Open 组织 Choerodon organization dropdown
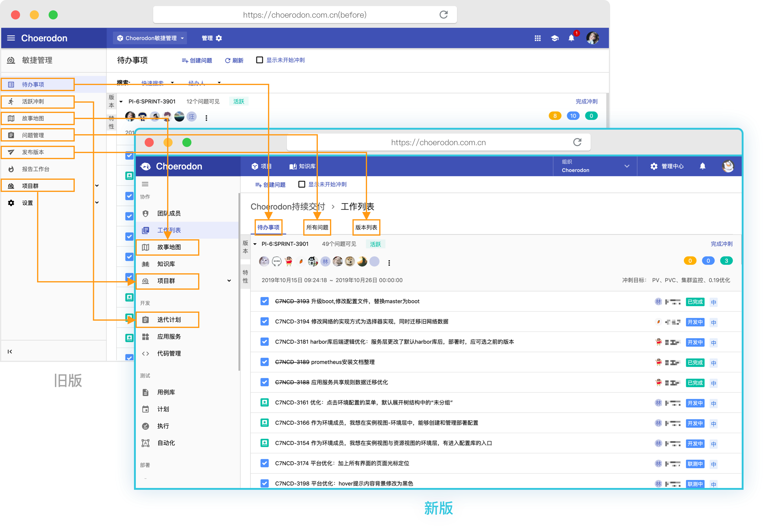 [x=595, y=166]
